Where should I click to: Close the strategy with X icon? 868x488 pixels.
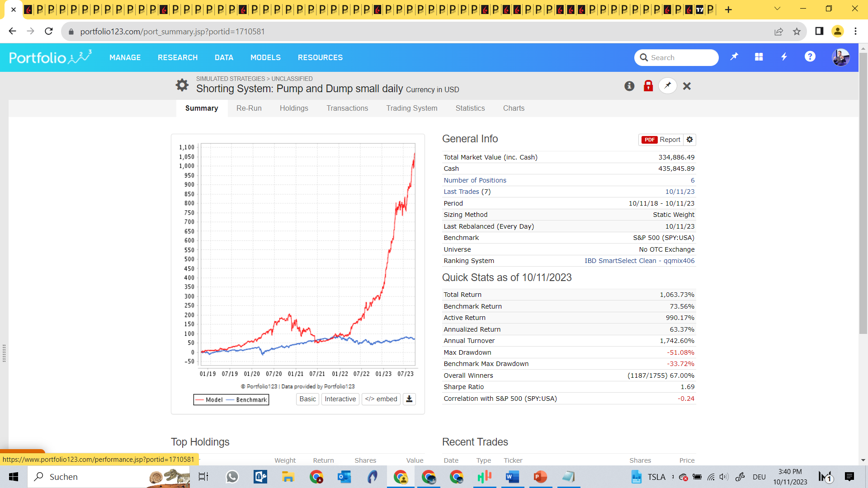687,86
